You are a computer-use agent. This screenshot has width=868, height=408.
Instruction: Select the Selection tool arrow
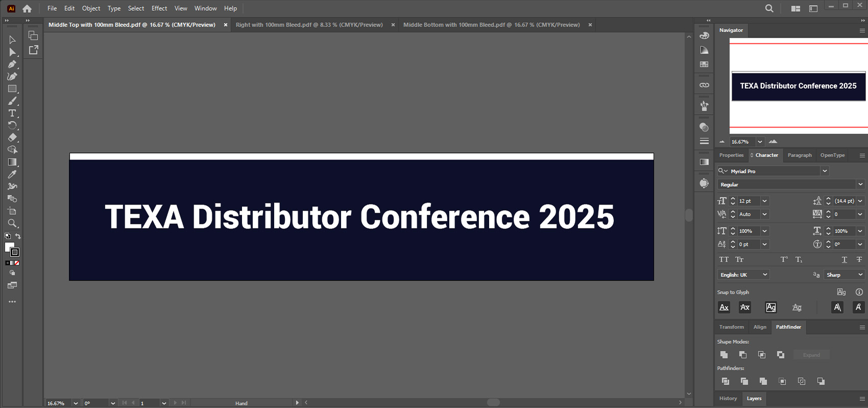click(x=12, y=40)
